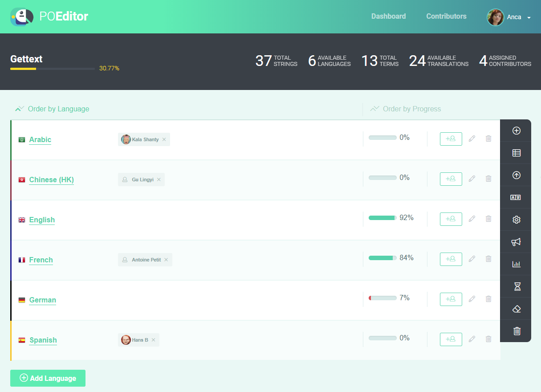Add contributor to Spanish language

click(x=451, y=339)
